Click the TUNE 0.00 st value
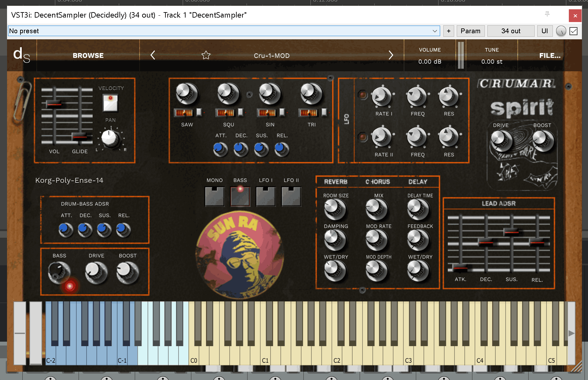 point(492,61)
